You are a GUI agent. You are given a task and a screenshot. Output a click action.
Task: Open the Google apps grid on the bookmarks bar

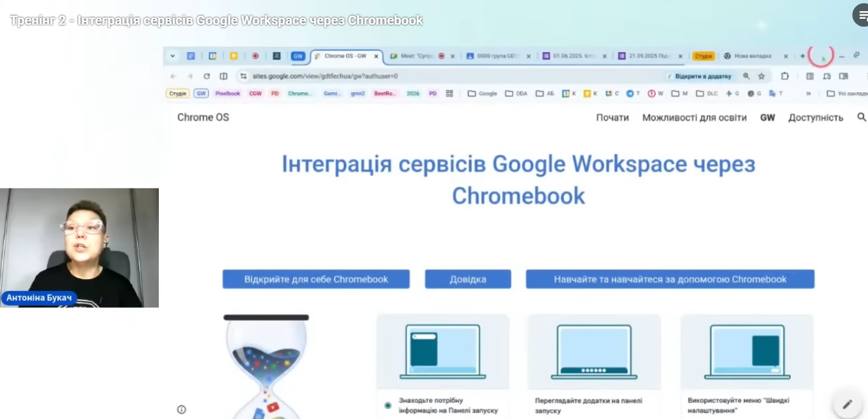(449, 93)
